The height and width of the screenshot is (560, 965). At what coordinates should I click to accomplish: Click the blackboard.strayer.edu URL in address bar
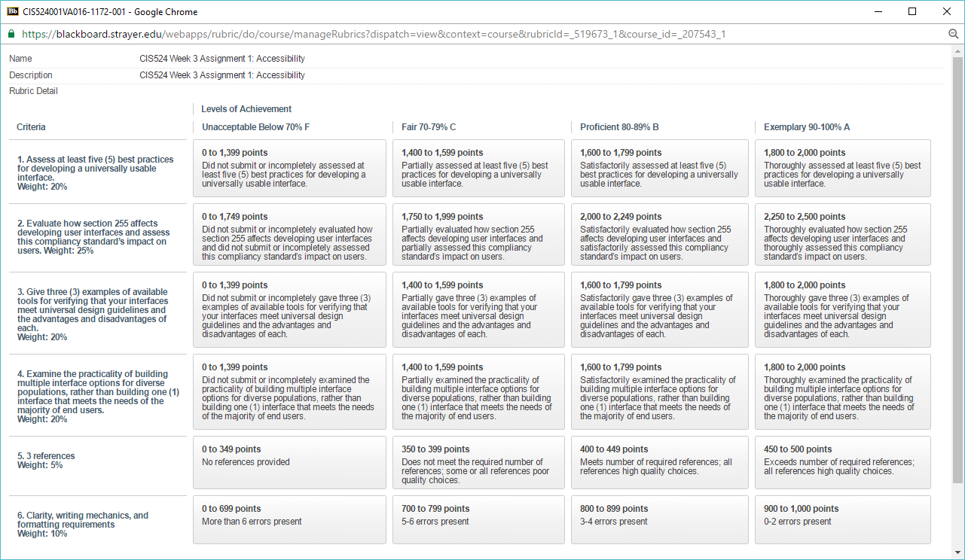(373, 34)
